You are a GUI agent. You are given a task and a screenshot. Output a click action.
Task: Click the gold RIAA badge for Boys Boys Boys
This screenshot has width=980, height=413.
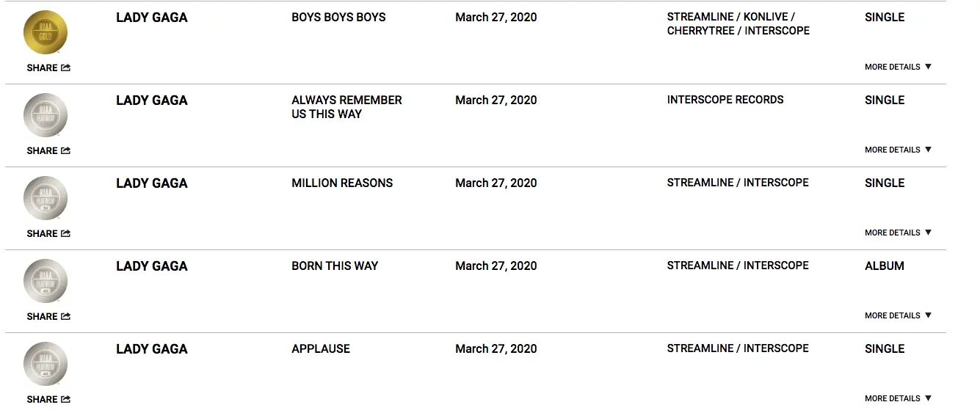click(46, 32)
